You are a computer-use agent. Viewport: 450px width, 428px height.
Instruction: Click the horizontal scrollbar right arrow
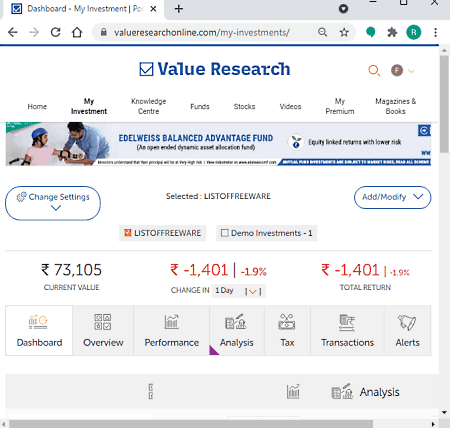(x=433, y=424)
